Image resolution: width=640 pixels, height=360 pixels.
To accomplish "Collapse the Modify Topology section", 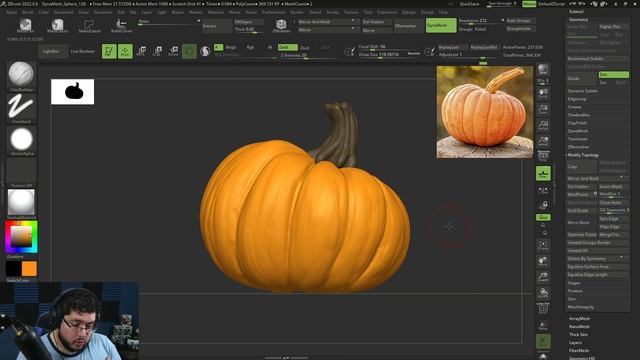I will coord(583,155).
